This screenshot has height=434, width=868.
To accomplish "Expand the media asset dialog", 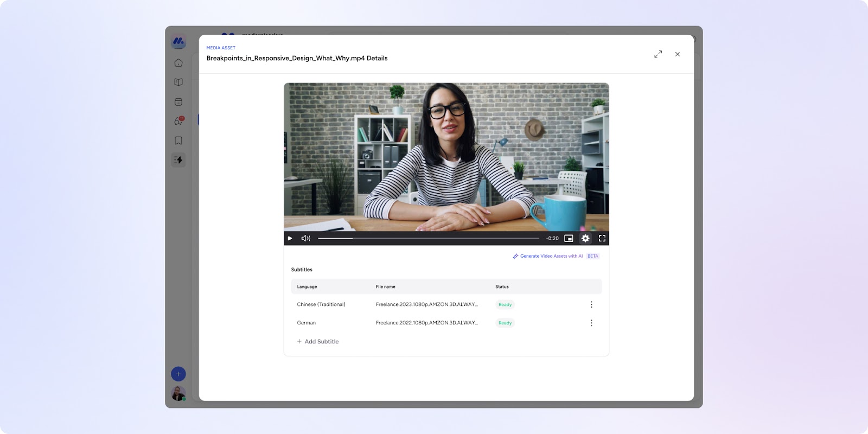I will tap(658, 54).
